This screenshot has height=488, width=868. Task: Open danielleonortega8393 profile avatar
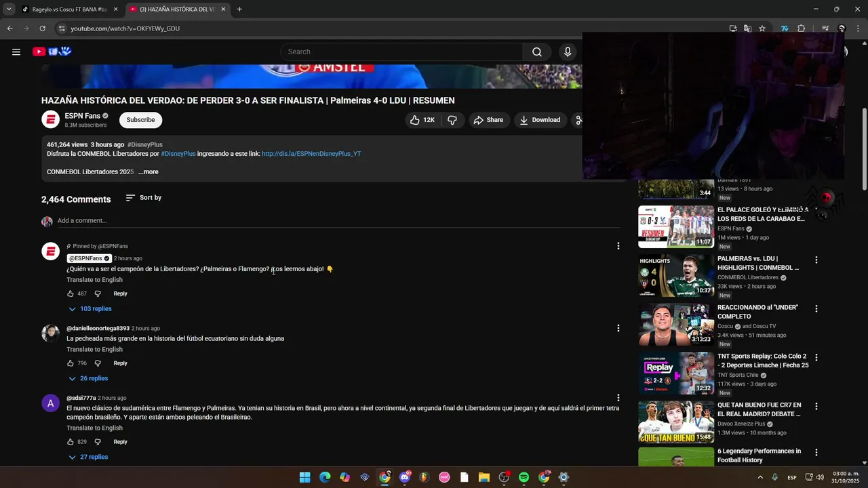point(51,333)
